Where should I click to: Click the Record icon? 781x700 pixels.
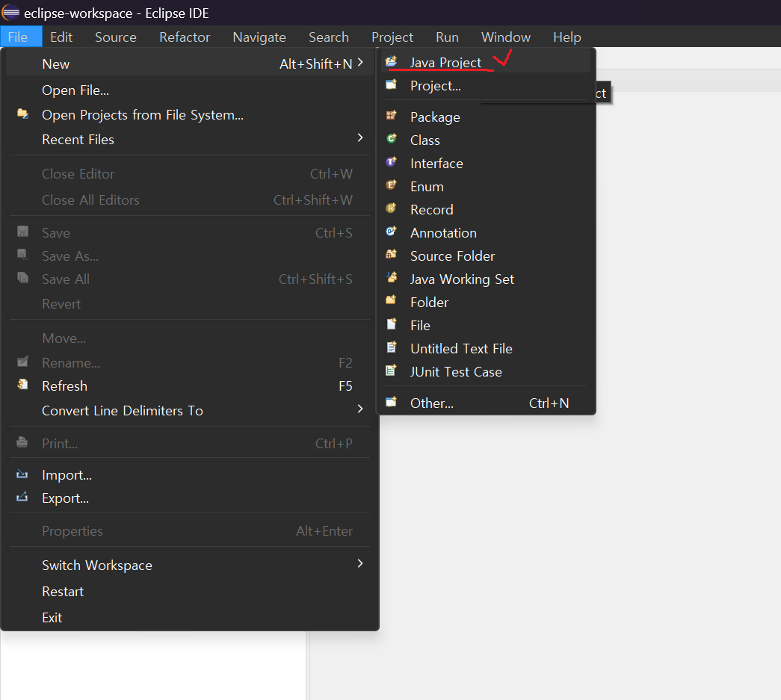click(392, 208)
